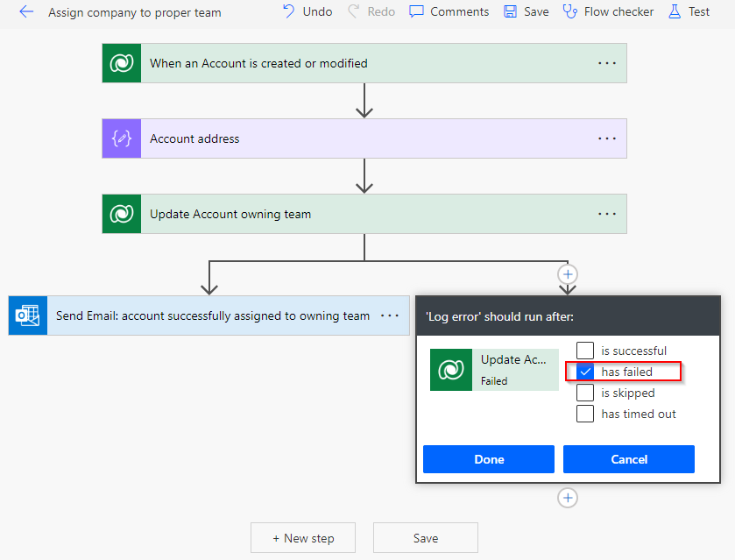Confirm run-after settings with Done
Viewport: 735px width, 560px height.
click(x=488, y=458)
